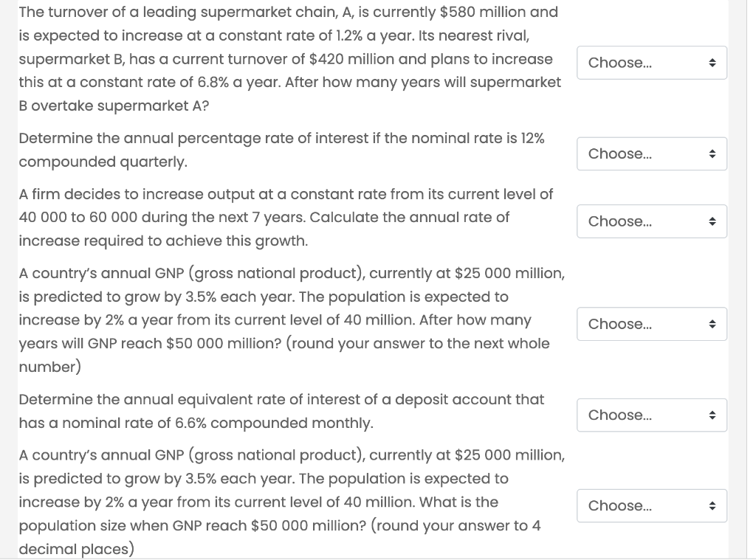Click the arrows icon on the 7-year growth dropdown

pos(712,221)
